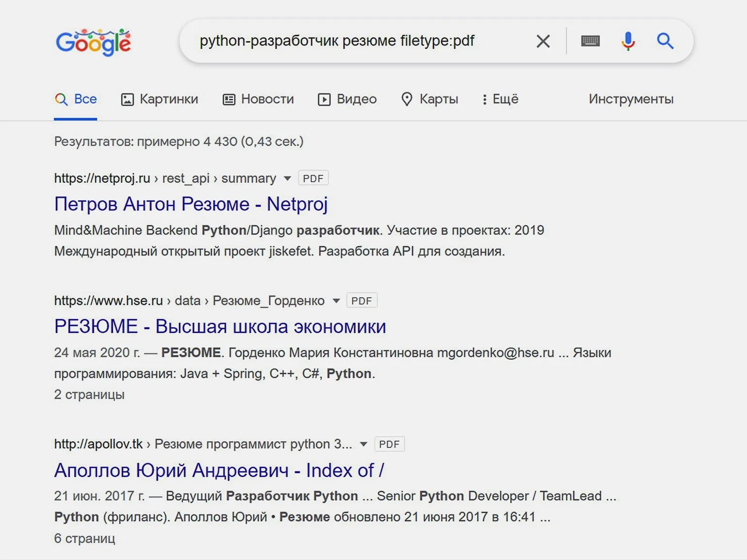Click the PDF badge on the netproj.ru result
The width and height of the screenshot is (747, 560).
click(313, 178)
